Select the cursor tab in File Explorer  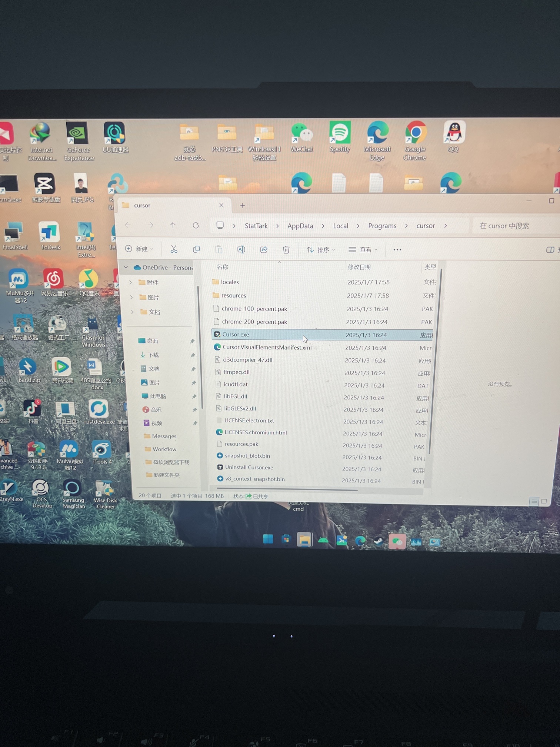click(174, 205)
